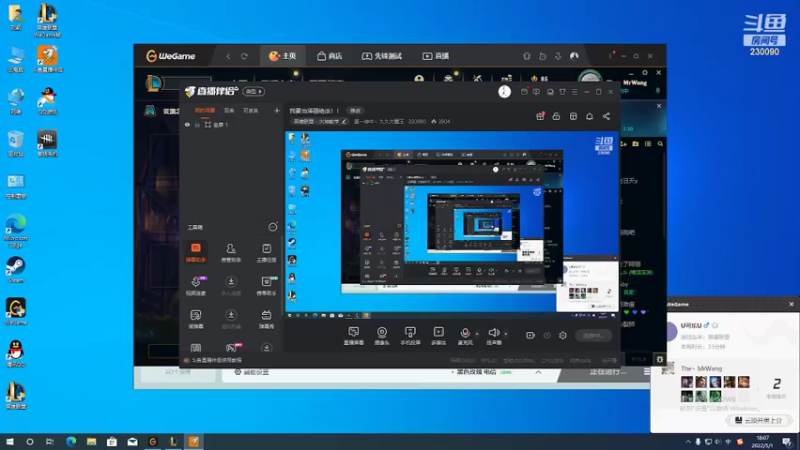Open the 直播伴侣 user avatar
Screen dimensions: 800x450
coord(504,91)
